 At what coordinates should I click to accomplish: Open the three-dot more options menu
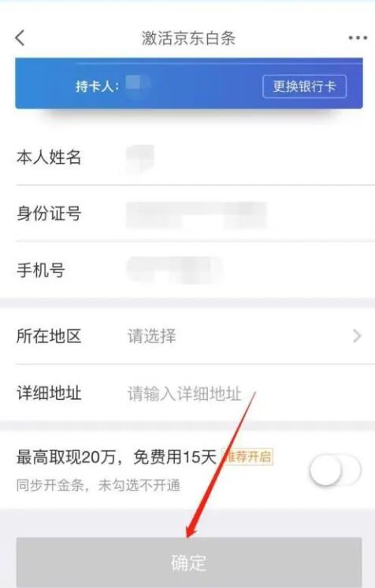pos(358,38)
